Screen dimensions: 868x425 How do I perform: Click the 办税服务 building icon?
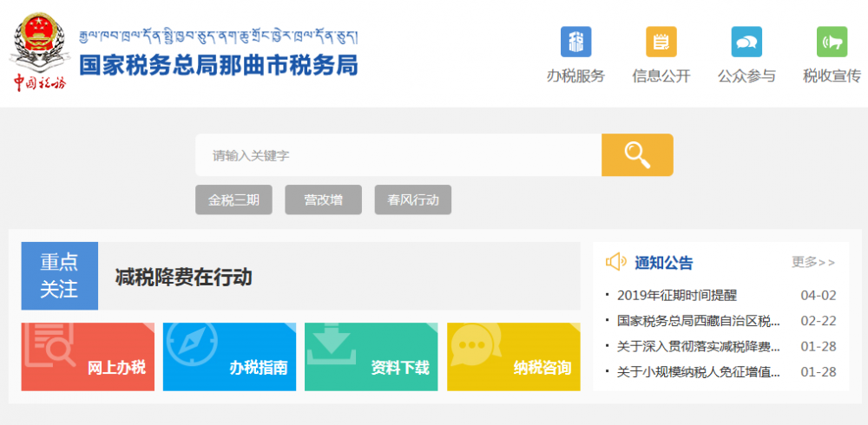[575, 42]
